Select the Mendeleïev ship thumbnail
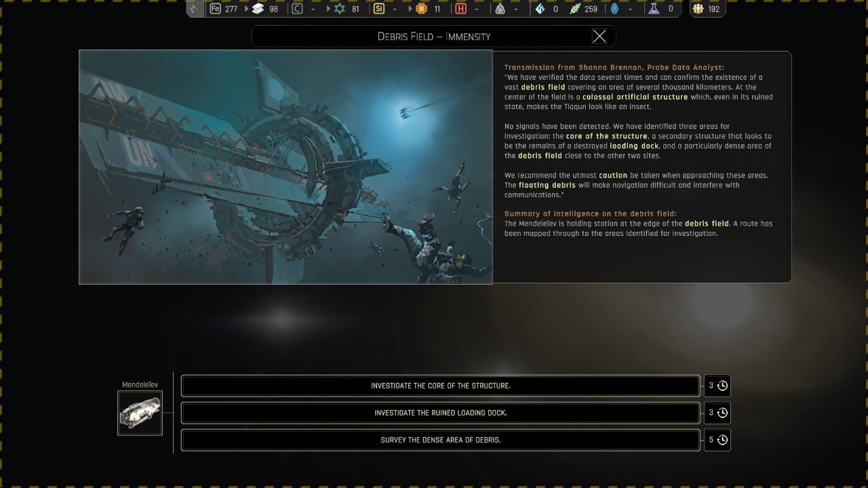 [140, 413]
